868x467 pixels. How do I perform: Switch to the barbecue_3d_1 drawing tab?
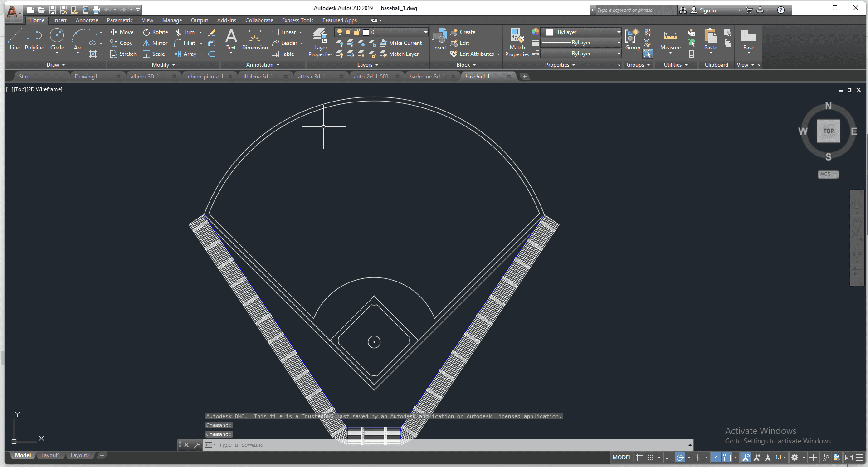[427, 77]
